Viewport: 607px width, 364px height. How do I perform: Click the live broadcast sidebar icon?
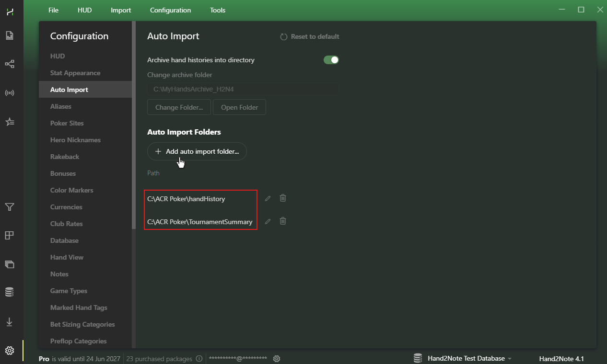point(10,92)
